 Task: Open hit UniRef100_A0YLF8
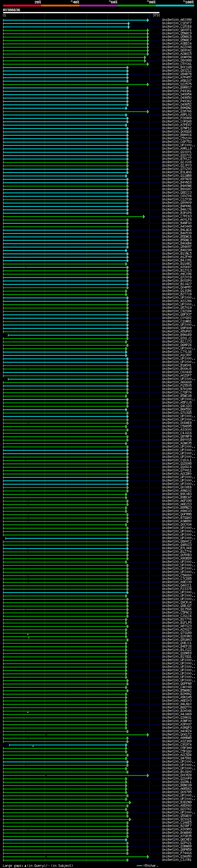pyautogui.click(x=177, y=220)
